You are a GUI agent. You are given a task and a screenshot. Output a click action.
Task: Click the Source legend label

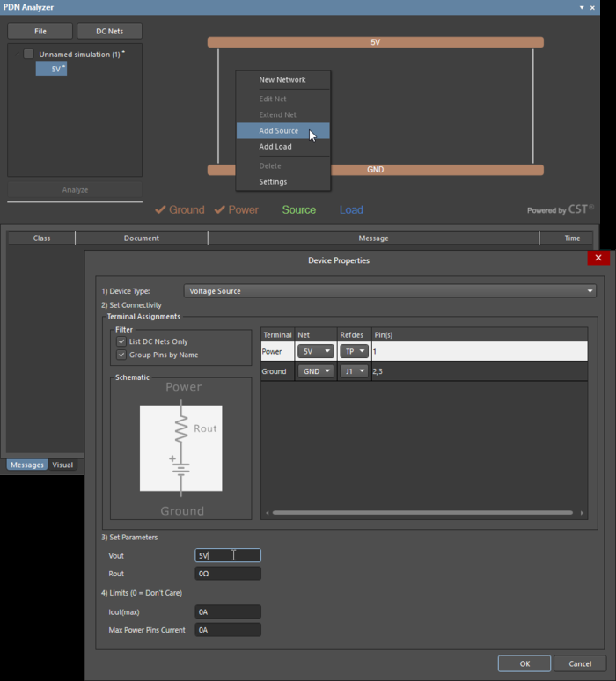click(x=299, y=209)
